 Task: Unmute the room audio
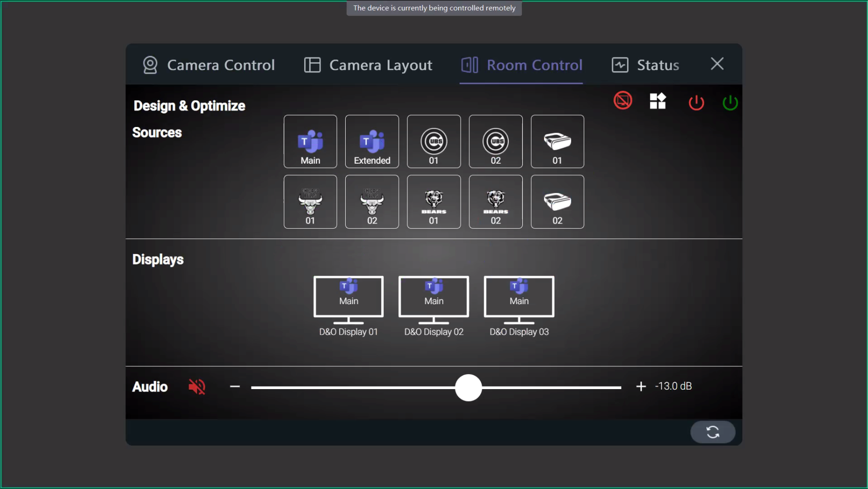pyautogui.click(x=196, y=386)
